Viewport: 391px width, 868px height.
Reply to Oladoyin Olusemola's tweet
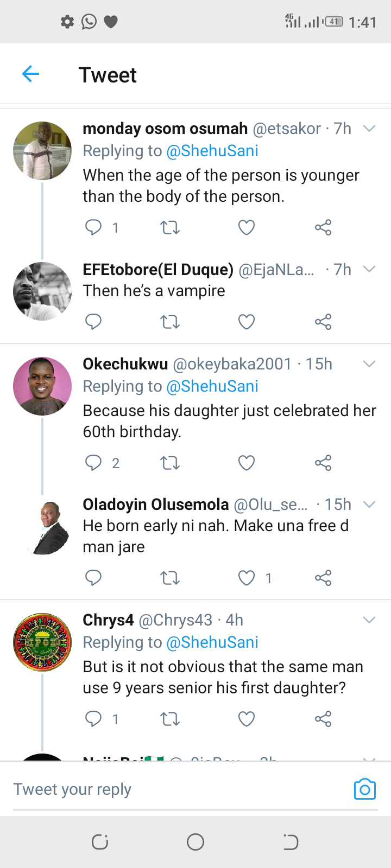tap(93, 578)
